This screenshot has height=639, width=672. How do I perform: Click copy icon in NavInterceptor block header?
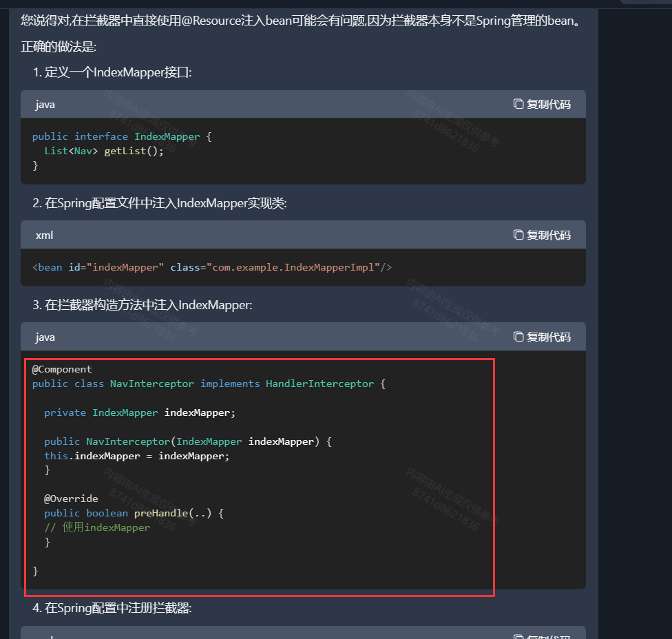(518, 337)
